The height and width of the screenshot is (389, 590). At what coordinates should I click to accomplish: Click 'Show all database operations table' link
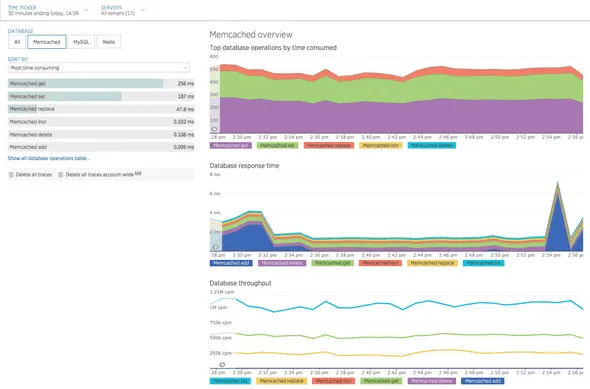(x=49, y=158)
